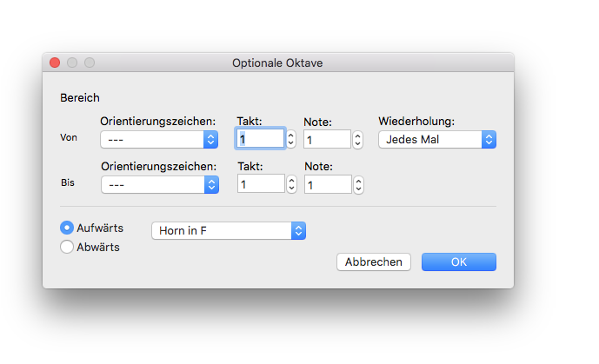The height and width of the screenshot is (364, 599).
Task: Decrease the Von Note stepper value
Action: point(357,144)
